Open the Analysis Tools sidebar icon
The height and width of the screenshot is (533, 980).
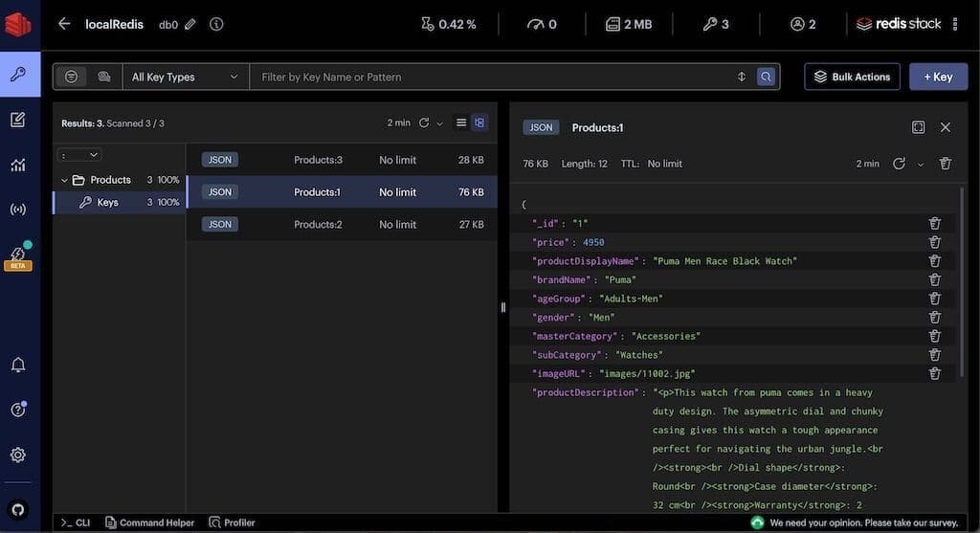point(18,165)
